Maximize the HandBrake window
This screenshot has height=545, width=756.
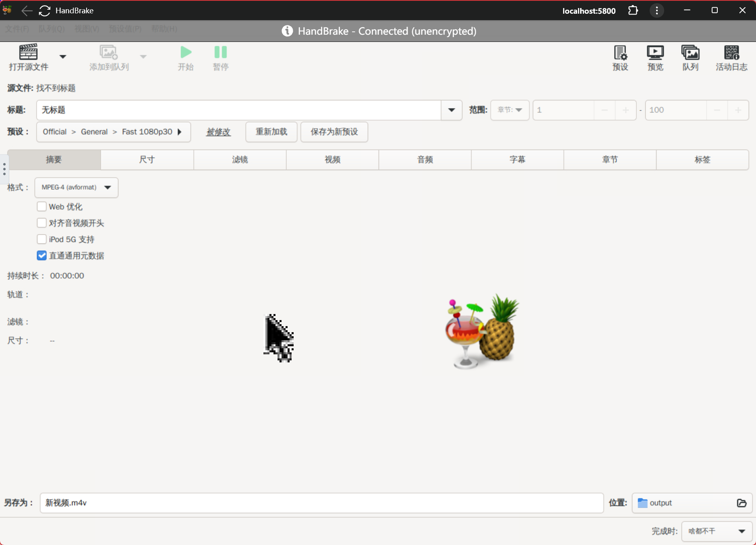[715, 10]
